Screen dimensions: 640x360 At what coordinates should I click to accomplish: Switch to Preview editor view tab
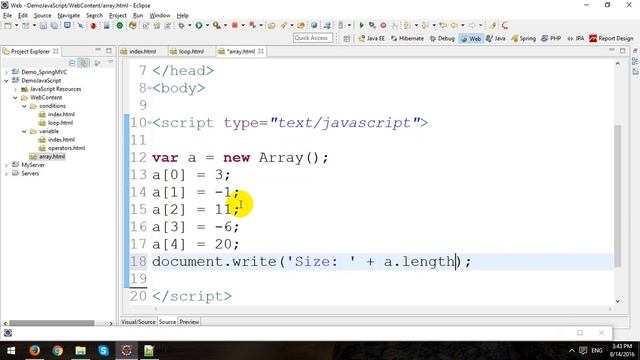(x=189, y=322)
